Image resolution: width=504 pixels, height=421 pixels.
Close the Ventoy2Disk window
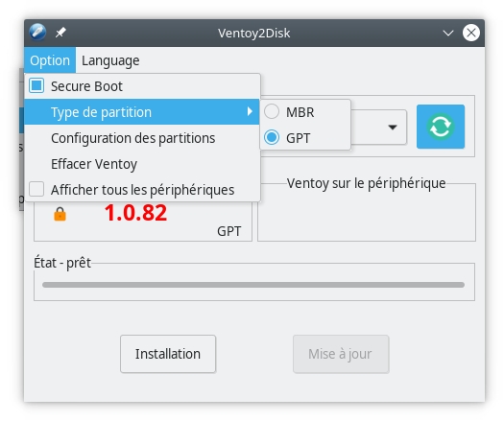pos(471,33)
